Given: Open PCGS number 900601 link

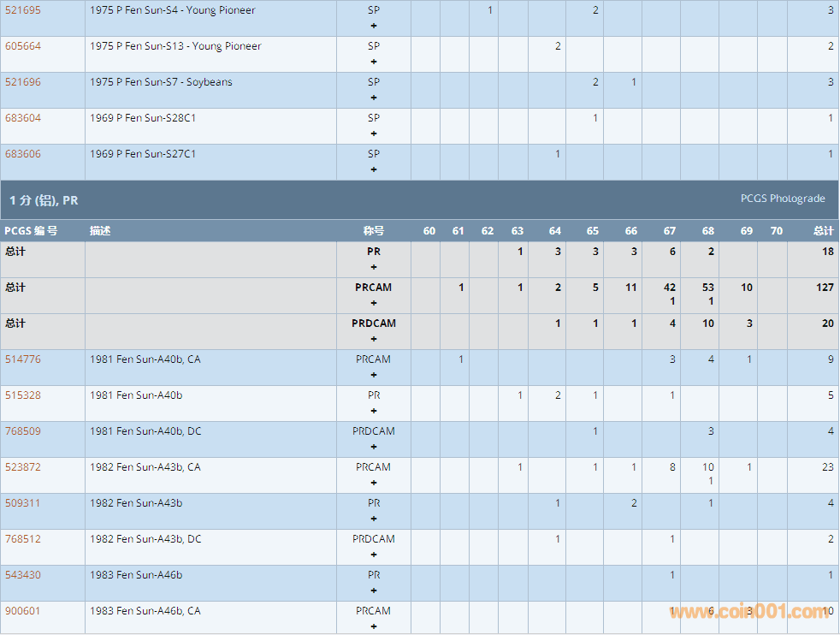Looking at the screenshot, I should click(x=23, y=611).
